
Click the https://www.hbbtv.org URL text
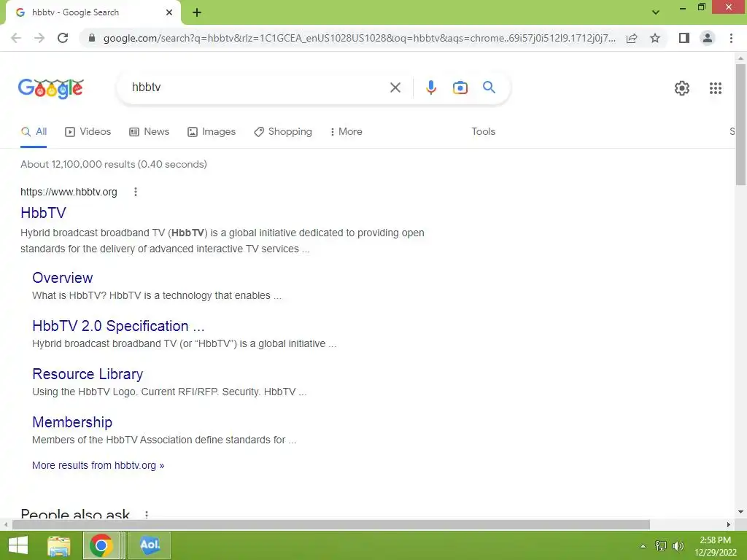(x=69, y=192)
